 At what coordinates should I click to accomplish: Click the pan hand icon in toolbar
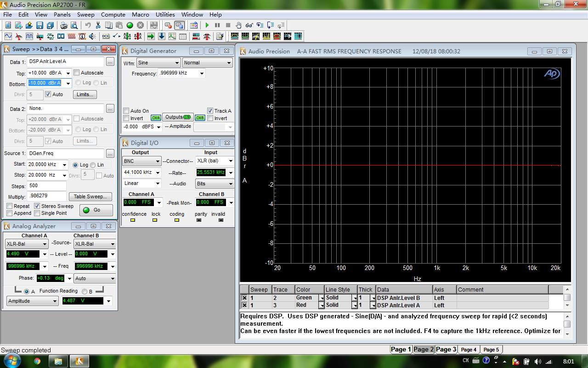pyautogui.click(x=238, y=25)
